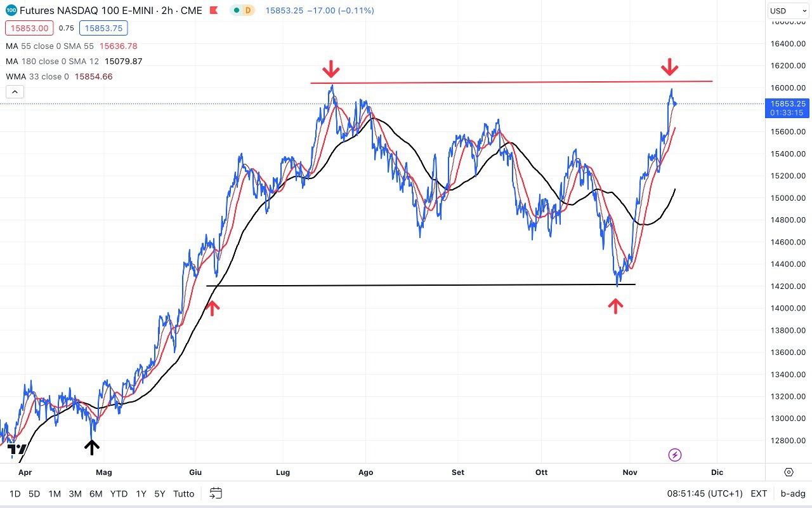Image resolution: width=812 pixels, height=508 pixels.
Task: Toggle the b-adg adjustment setting
Action: click(x=793, y=493)
